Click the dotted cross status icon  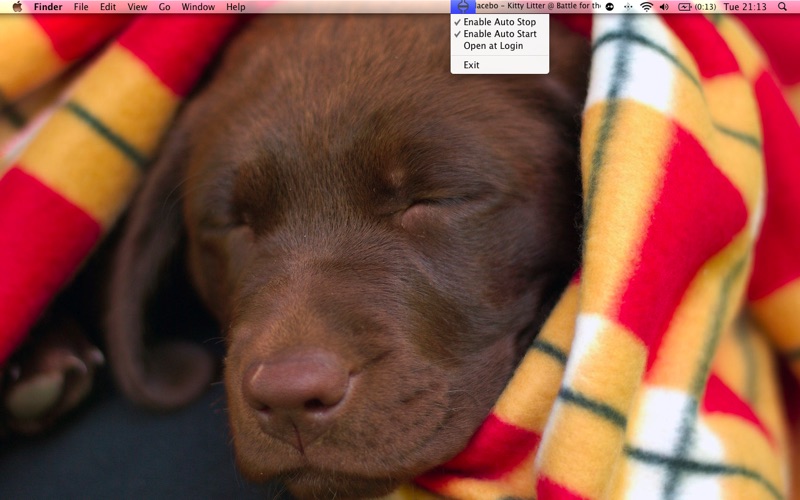click(x=628, y=7)
